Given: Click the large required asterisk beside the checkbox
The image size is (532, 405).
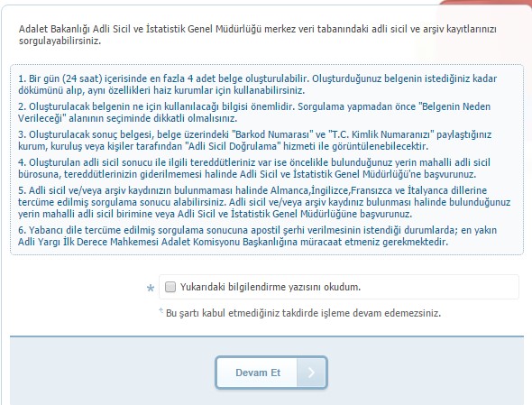Looking at the screenshot, I should [x=151, y=289].
